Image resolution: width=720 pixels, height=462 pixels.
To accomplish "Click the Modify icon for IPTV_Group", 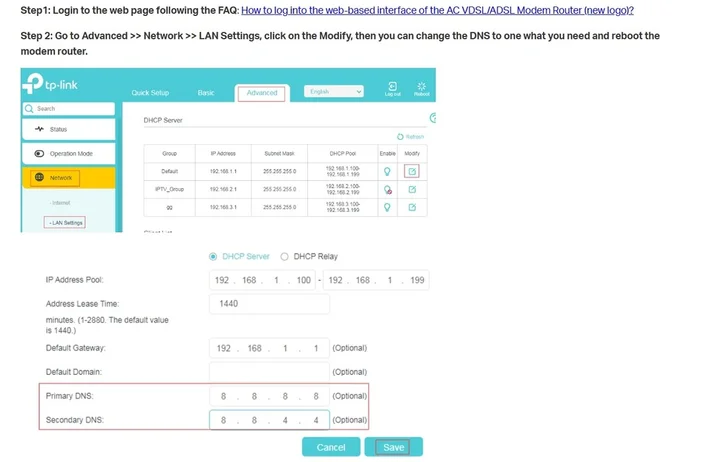I will tap(411, 189).
